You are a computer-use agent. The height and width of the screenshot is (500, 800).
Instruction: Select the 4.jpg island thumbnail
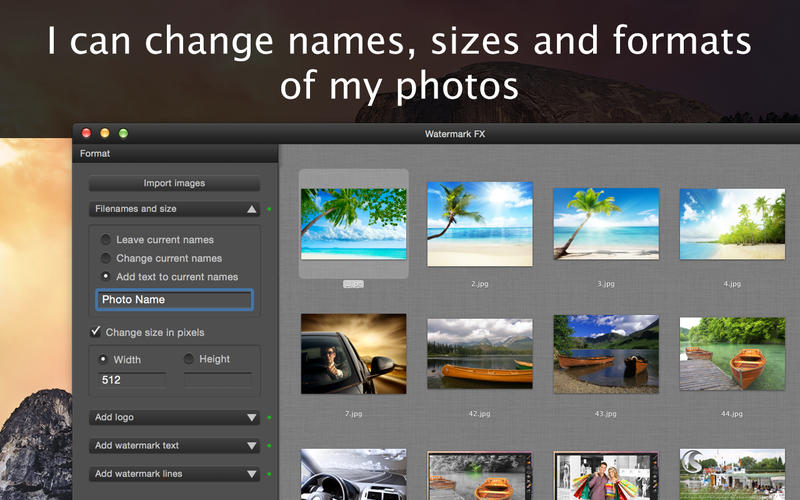732,224
